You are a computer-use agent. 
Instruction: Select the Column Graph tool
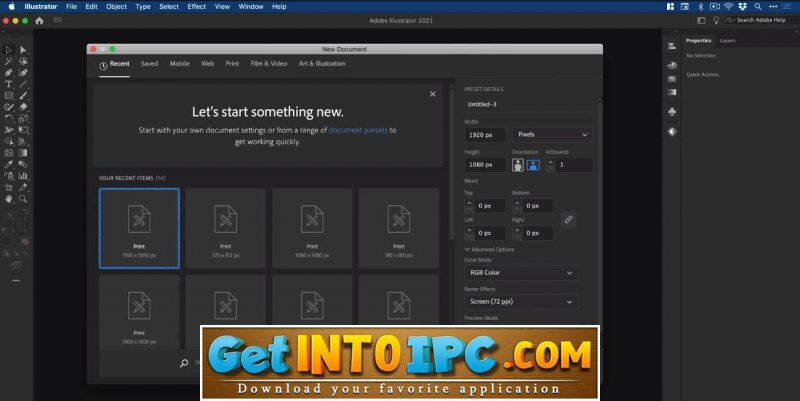(x=23, y=176)
